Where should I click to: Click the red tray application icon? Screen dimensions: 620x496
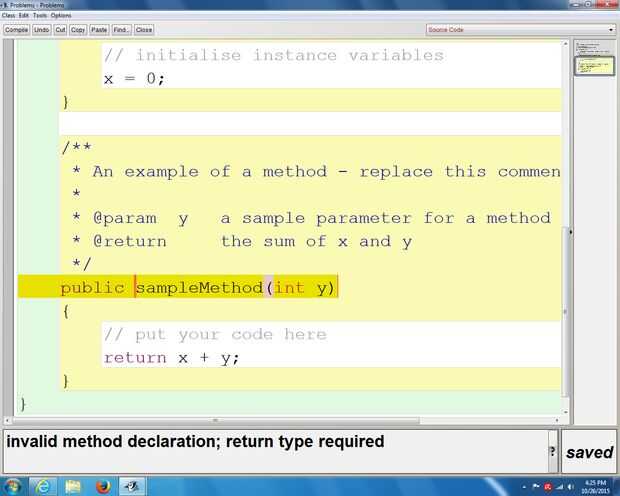548,487
